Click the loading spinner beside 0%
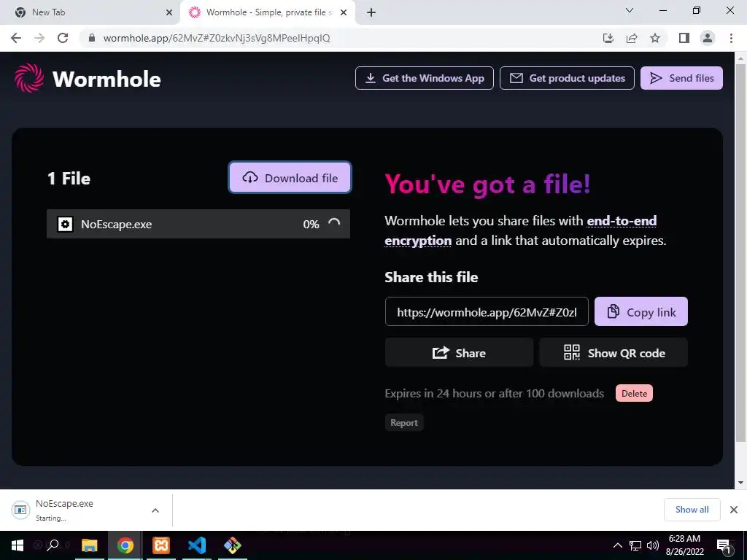The width and height of the screenshot is (747, 560). (x=334, y=223)
